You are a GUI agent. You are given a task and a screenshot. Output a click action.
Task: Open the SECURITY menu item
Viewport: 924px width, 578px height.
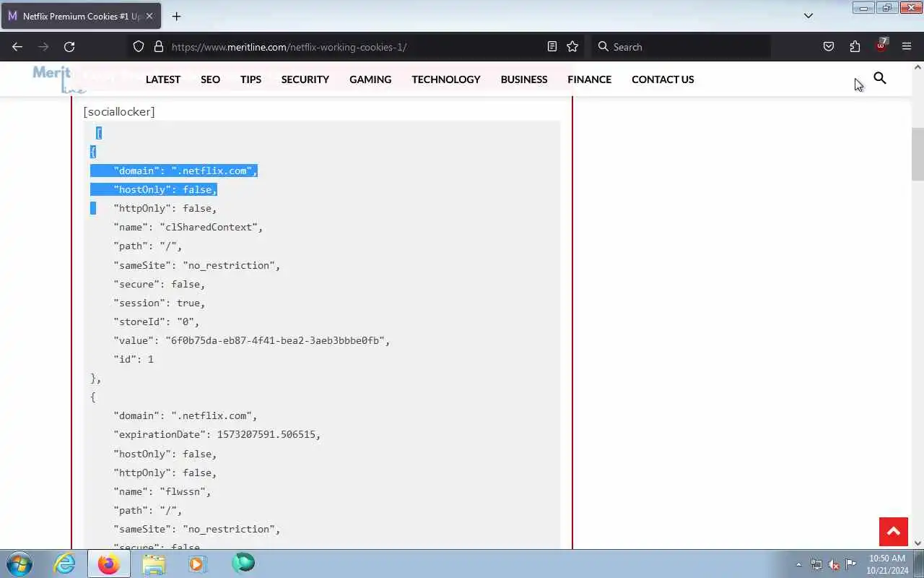click(x=305, y=79)
